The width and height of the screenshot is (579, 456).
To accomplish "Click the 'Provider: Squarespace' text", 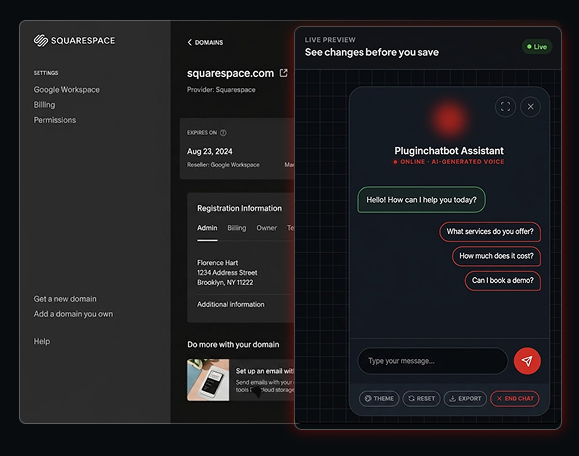I will pyautogui.click(x=221, y=90).
